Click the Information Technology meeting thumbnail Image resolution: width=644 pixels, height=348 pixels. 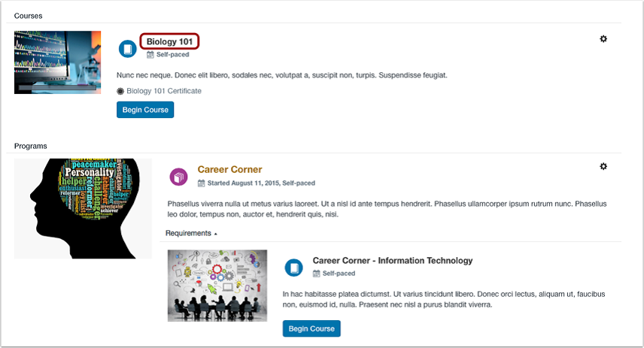click(x=217, y=286)
